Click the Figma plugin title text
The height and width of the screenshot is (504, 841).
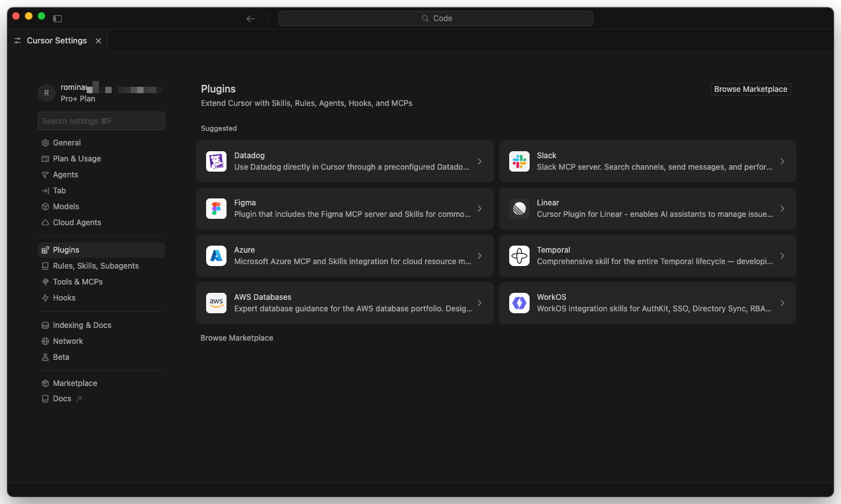click(245, 203)
